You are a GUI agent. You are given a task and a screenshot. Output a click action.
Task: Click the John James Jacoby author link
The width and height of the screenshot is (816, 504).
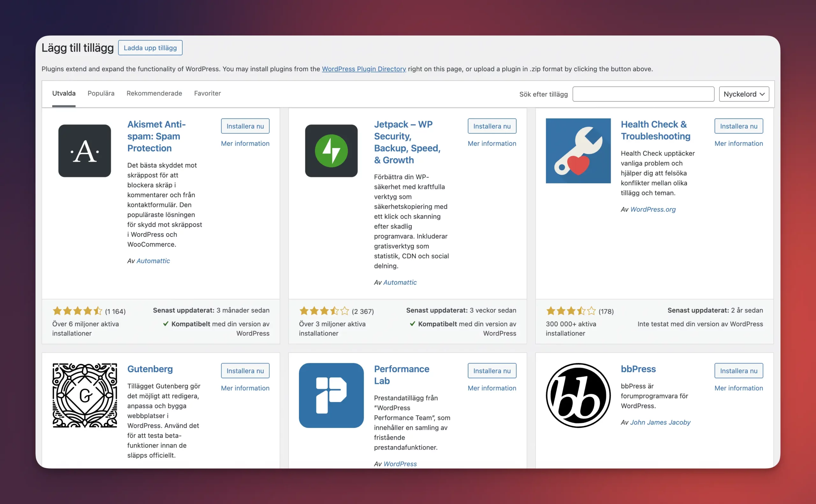click(661, 422)
